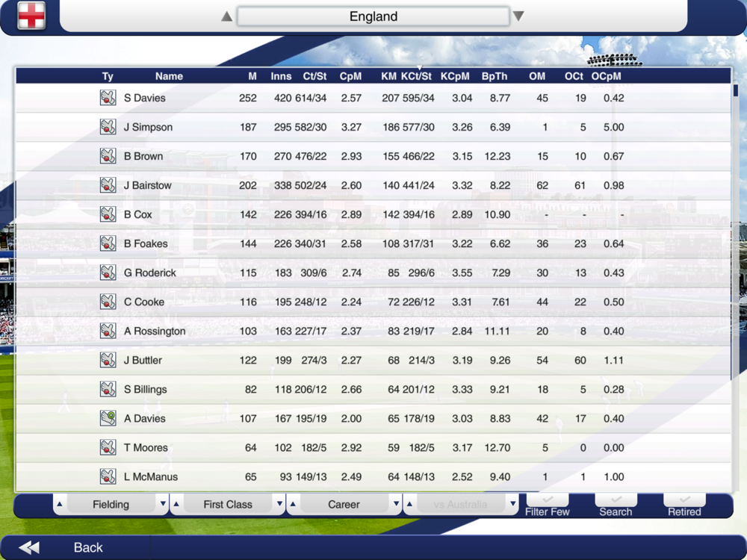The height and width of the screenshot is (560, 747).
Task: Select next team with down arrow beside England
Action: pos(519,16)
